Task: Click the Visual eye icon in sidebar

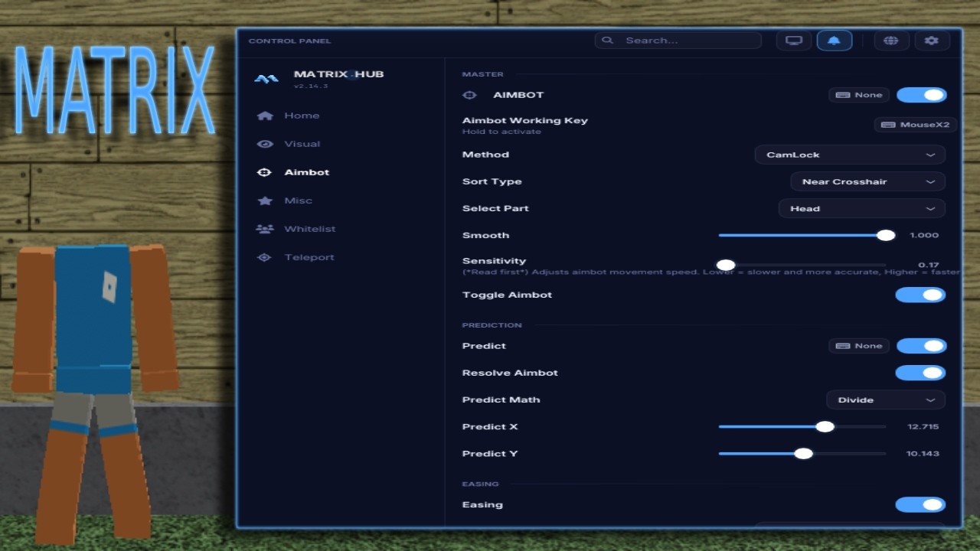Action: pos(265,144)
